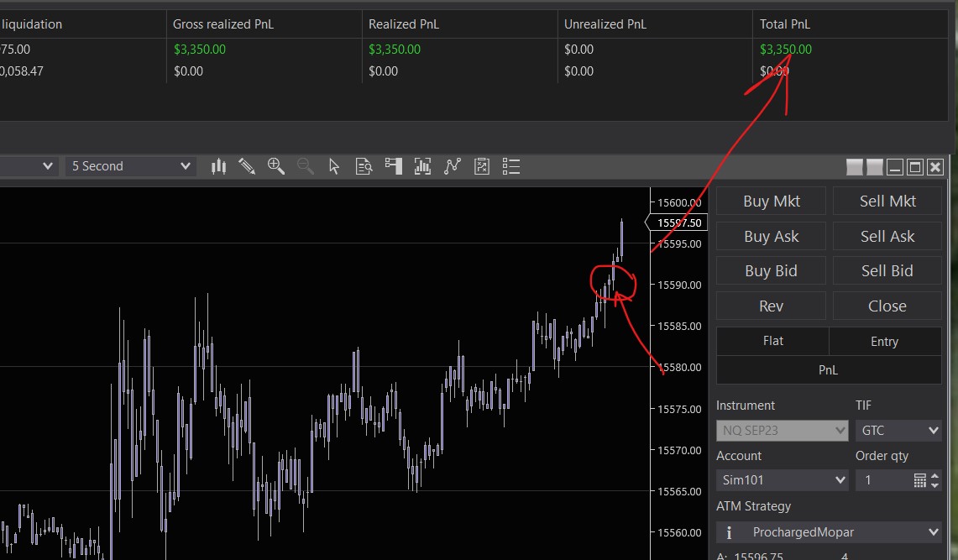Click the Sell Bid button

(887, 270)
